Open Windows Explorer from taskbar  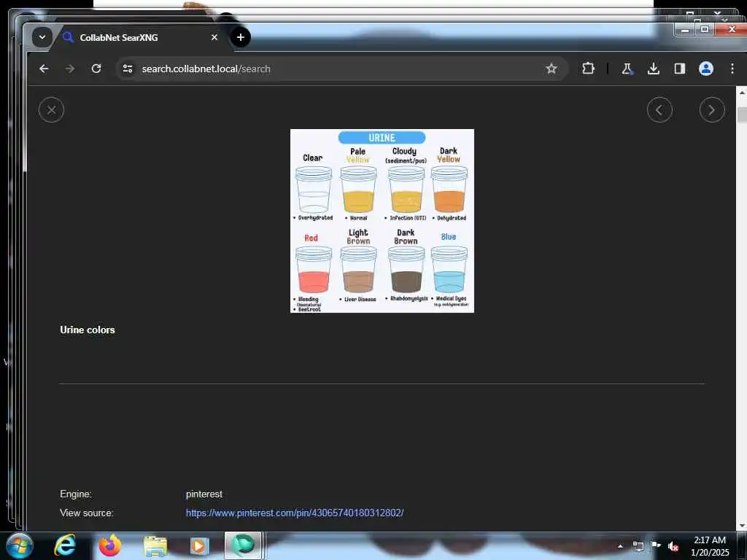pos(155,545)
